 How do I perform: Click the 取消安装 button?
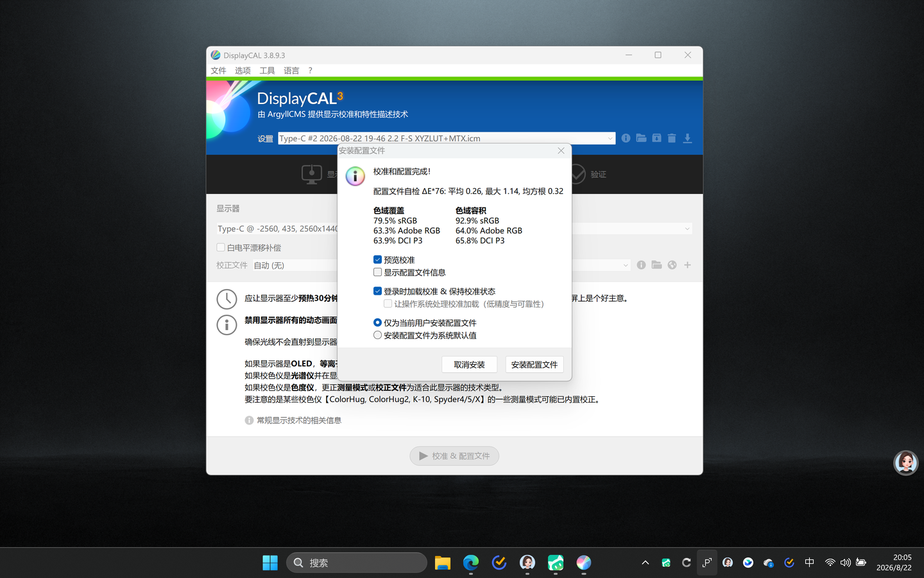[x=470, y=364]
